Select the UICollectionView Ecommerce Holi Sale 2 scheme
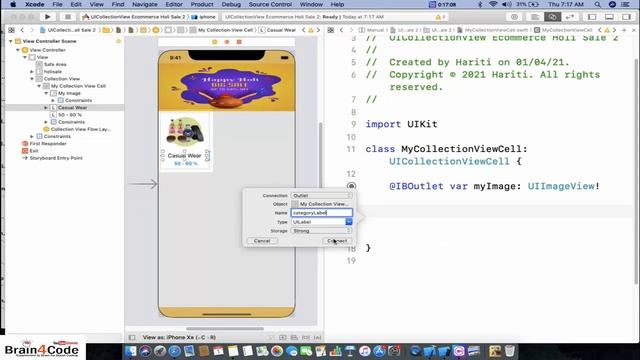The width and height of the screenshot is (640, 360). pos(135,17)
